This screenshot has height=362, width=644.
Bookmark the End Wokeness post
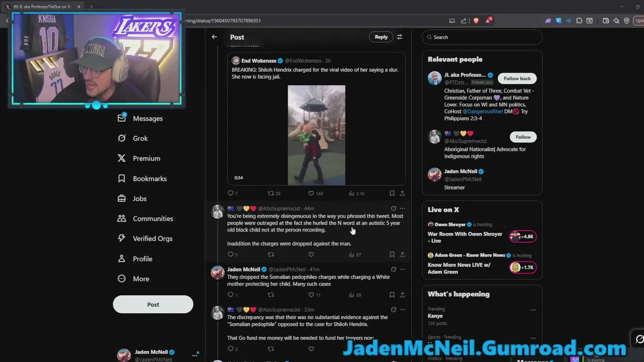[x=392, y=193]
